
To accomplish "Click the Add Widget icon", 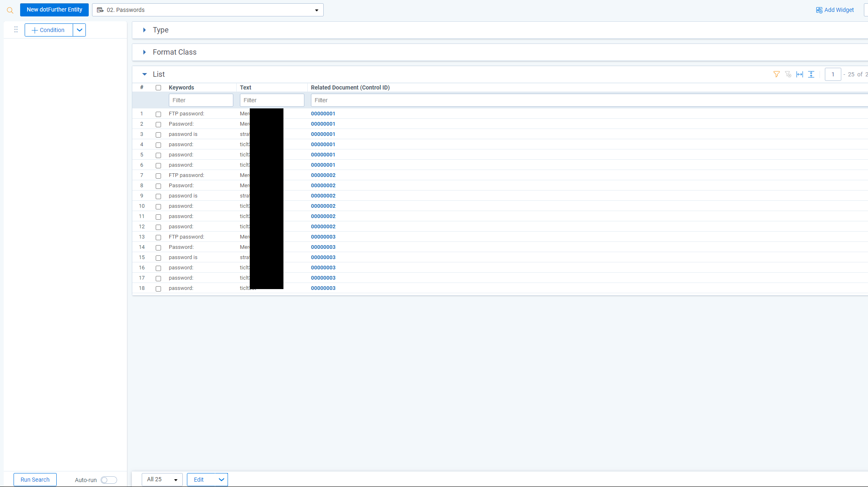I will 819,10.
